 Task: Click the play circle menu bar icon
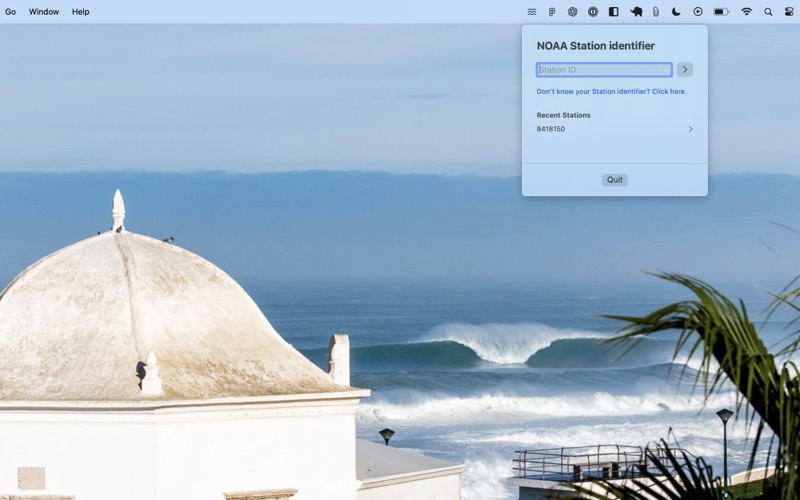698,12
